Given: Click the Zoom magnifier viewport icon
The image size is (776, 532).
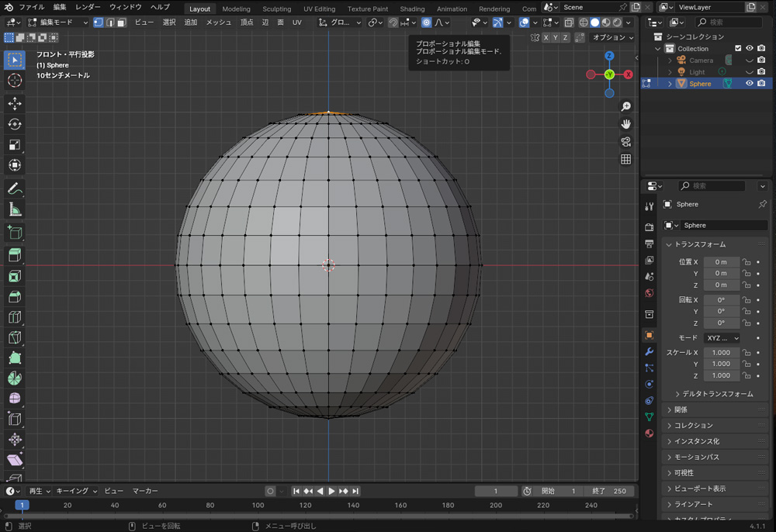Looking at the screenshot, I should pos(625,107).
